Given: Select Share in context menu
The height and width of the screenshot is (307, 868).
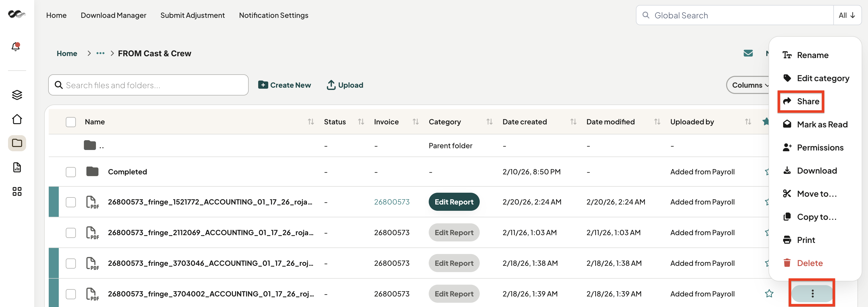Looking at the screenshot, I should [801, 101].
